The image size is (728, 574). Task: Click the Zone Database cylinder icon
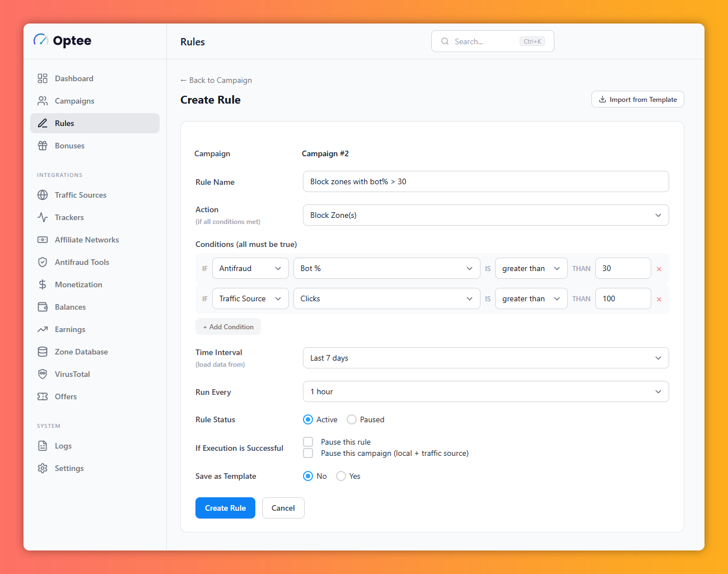pyautogui.click(x=43, y=352)
